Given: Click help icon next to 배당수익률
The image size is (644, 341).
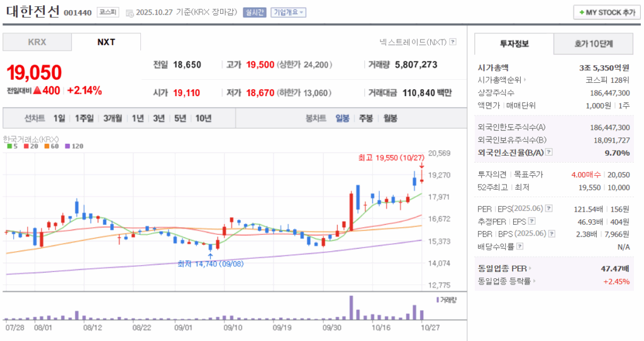Looking at the screenshot, I should pyautogui.click(x=519, y=247).
